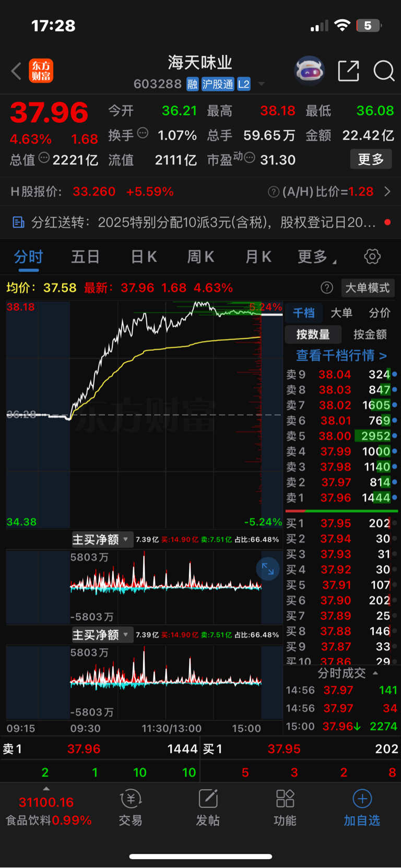The height and width of the screenshot is (868, 401).
Task: Tap the 更多 quote details button
Action: pos(371,159)
